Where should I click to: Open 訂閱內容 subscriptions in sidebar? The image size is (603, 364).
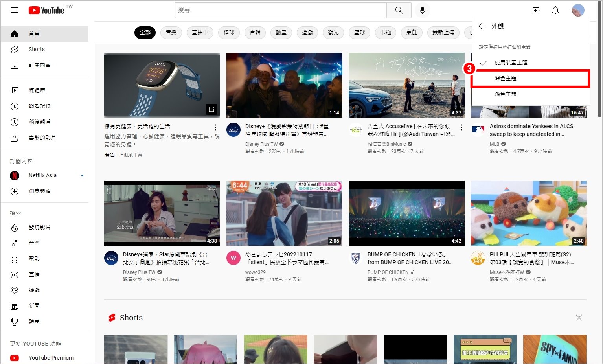(x=44, y=65)
